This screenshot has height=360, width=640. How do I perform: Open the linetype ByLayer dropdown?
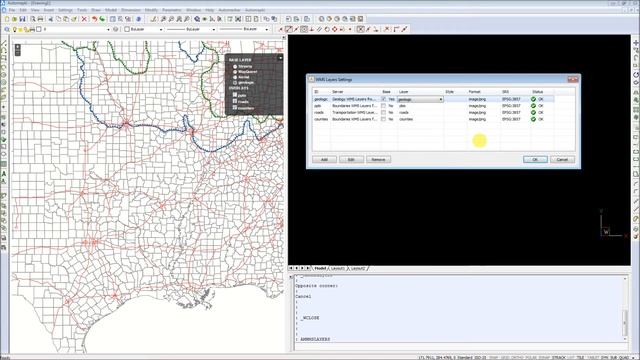pos(213,29)
